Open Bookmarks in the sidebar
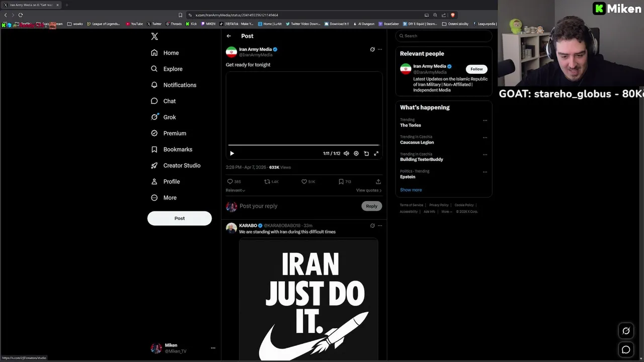The height and width of the screenshot is (362, 644). (x=172, y=149)
